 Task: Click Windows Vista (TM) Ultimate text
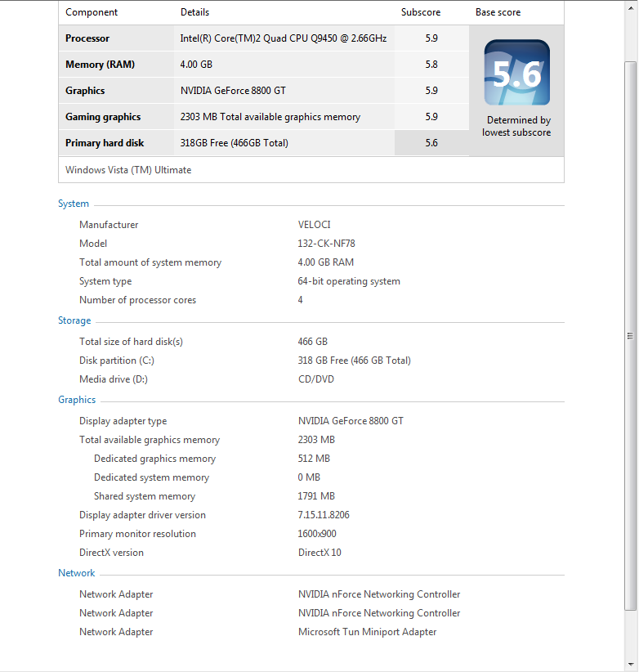[128, 170]
